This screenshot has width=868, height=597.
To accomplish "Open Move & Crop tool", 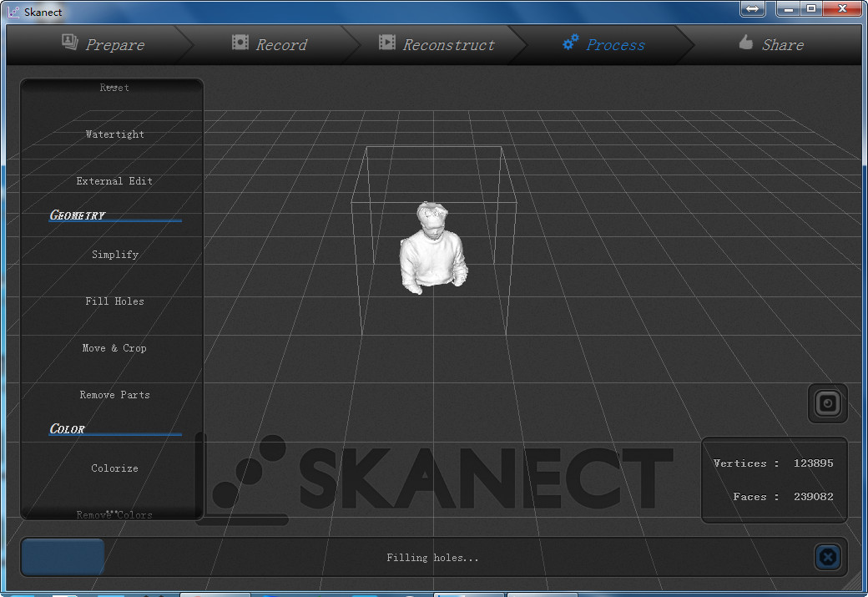I will (114, 348).
